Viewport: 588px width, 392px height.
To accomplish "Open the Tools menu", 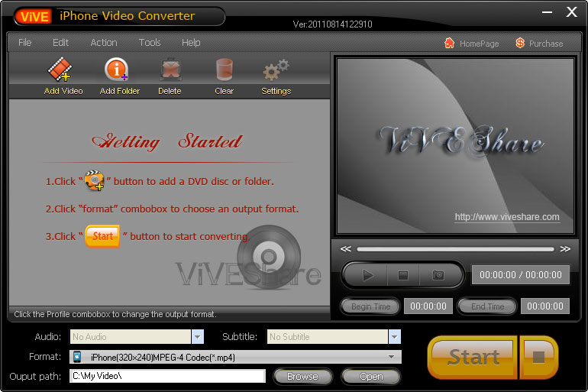I will pyautogui.click(x=150, y=43).
